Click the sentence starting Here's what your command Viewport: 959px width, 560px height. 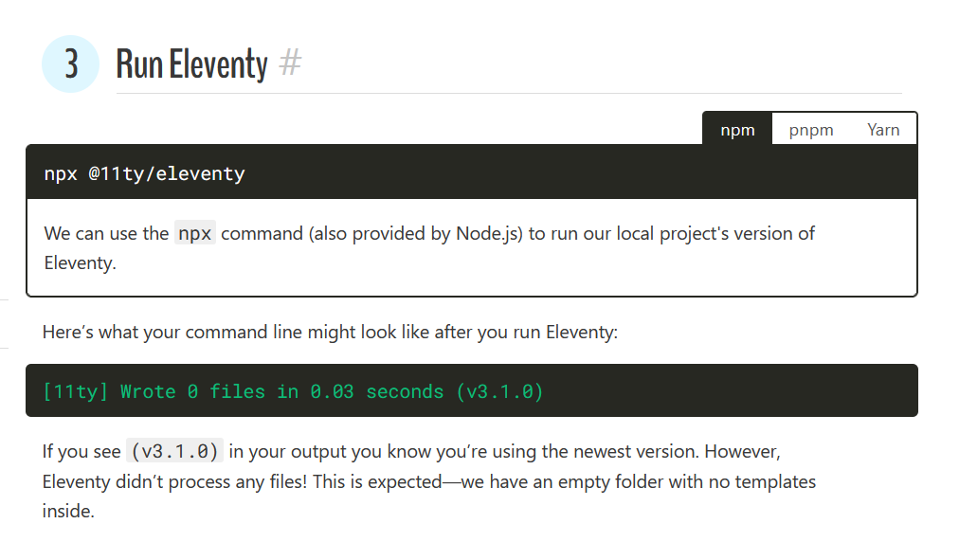(x=331, y=332)
